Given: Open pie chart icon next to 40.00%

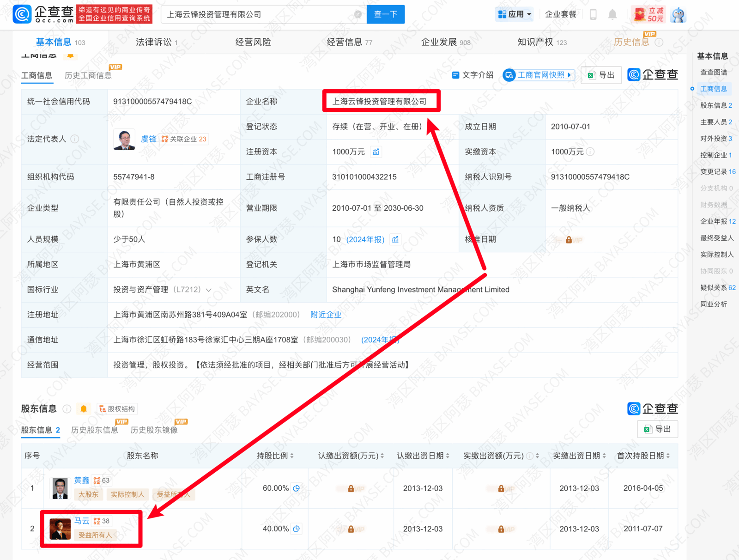Looking at the screenshot, I should click(x=297, y=529).
